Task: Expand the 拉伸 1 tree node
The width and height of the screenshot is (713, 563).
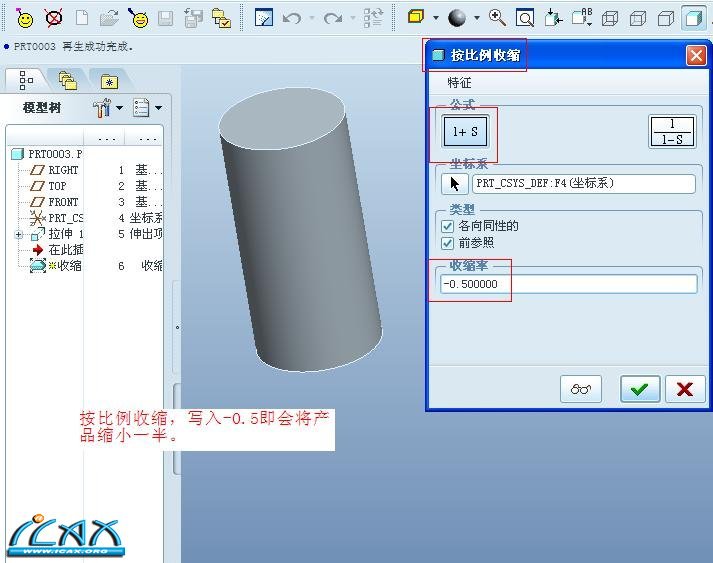Action: pyautogui.click(x=19, y=234)
